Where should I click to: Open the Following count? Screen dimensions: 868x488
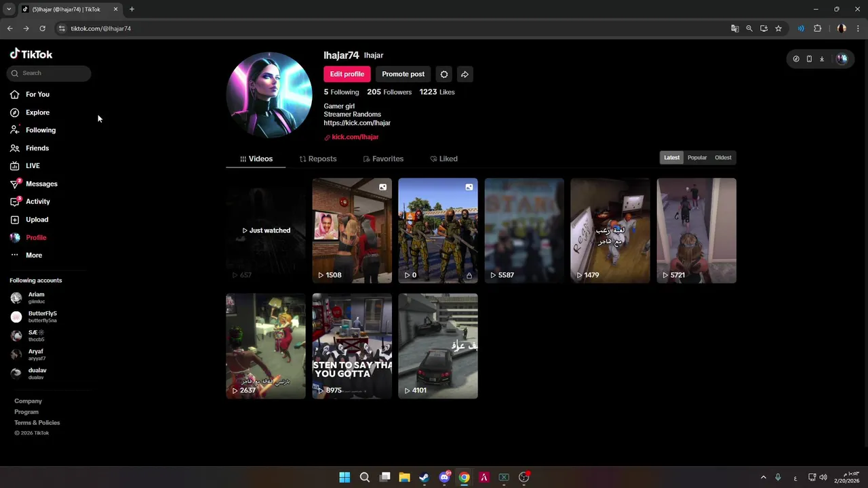pyautogui.click(x=341, y=92)
